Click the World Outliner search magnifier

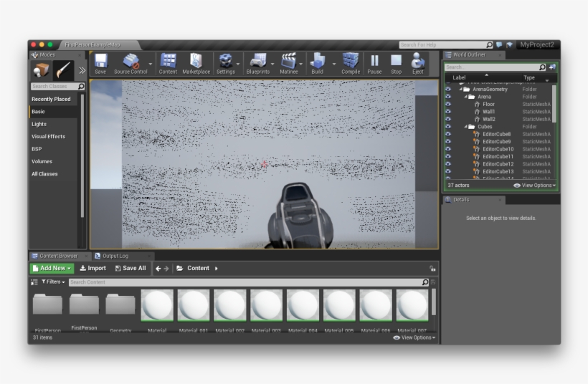pos(542,67)
